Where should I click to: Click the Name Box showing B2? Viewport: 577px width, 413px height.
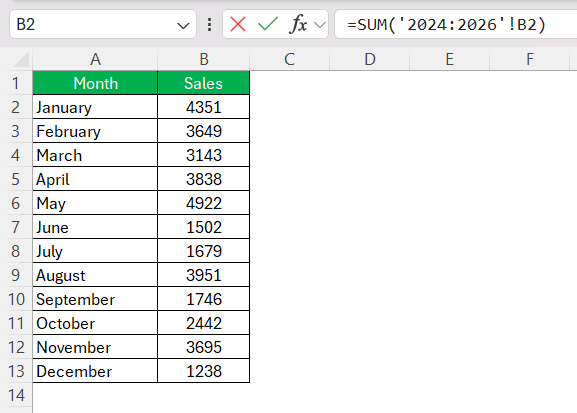[103, 24]
